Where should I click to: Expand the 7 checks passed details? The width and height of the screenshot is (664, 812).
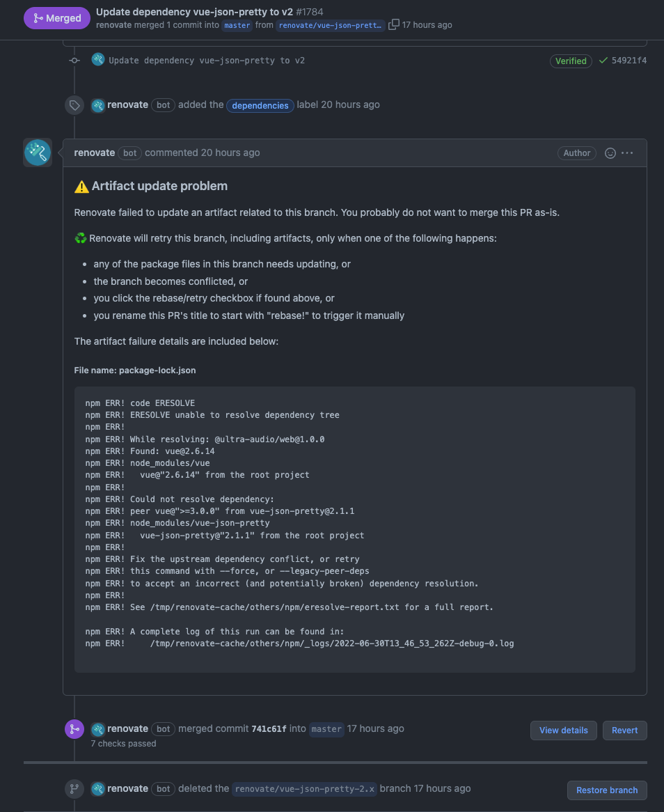[122, 744]
